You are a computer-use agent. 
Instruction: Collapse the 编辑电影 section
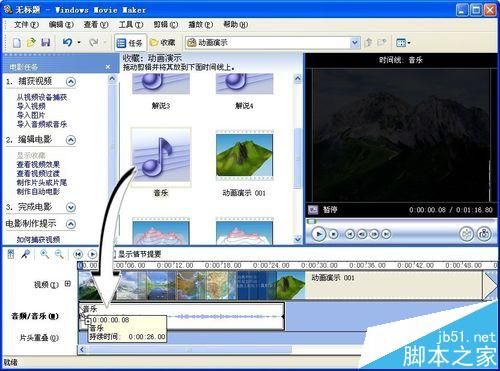coord(71,140)
